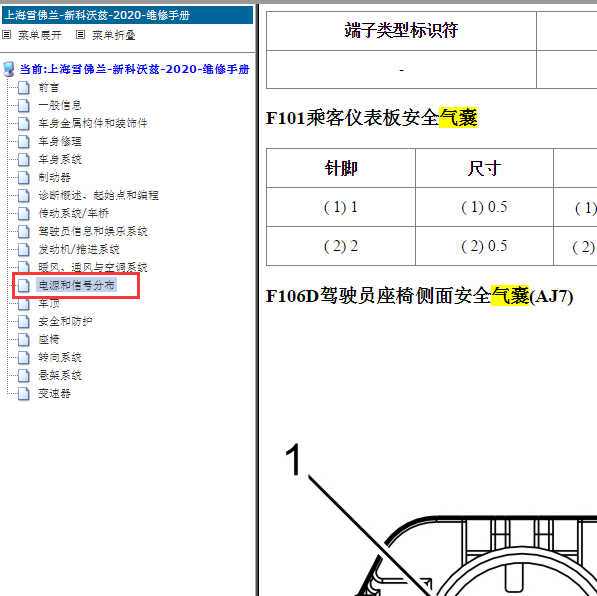
Task: Click the icon beside 菜单折叠
Action: (80, 35)
